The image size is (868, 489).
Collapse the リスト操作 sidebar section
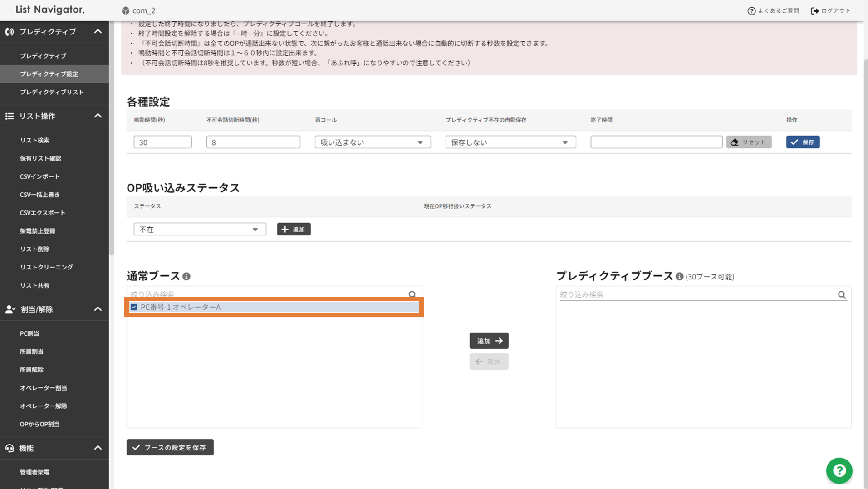tap(98, 116)
